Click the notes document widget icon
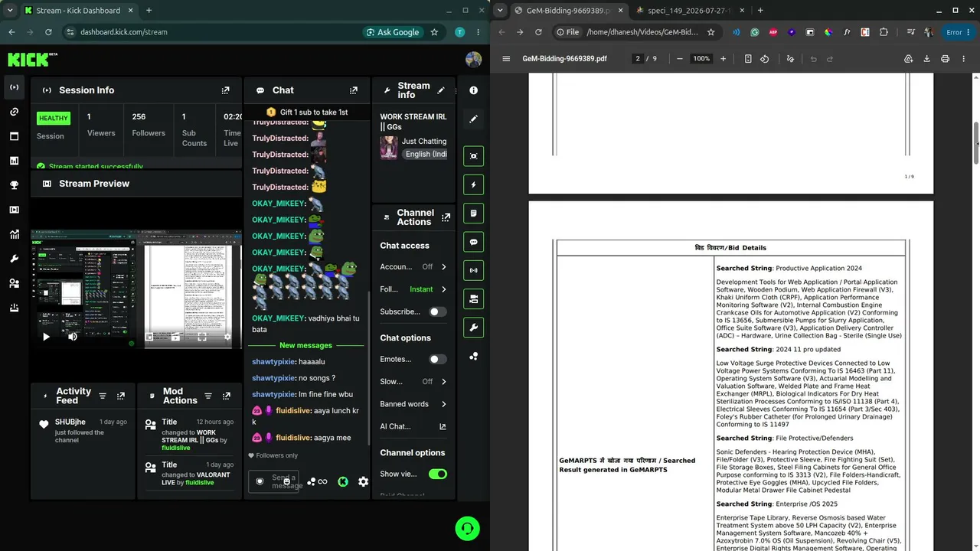The image size is (980, 551). point(473,214)
